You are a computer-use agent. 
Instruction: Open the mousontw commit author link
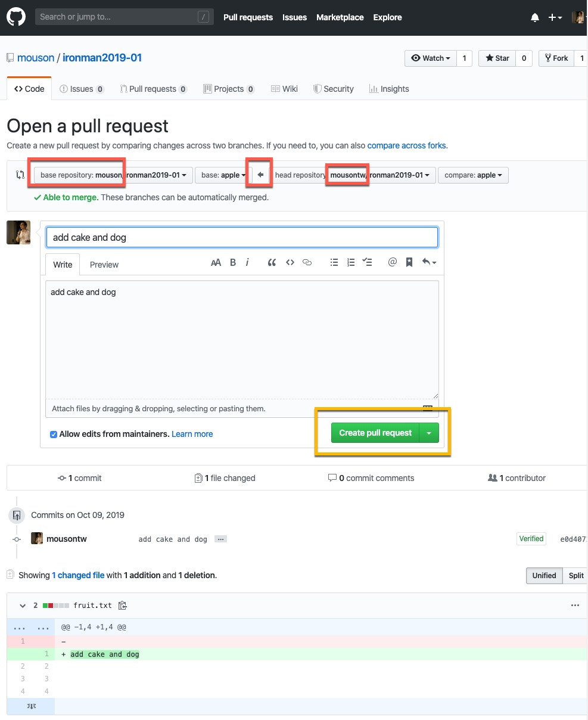pyautogui.click(x=67, y=539)
